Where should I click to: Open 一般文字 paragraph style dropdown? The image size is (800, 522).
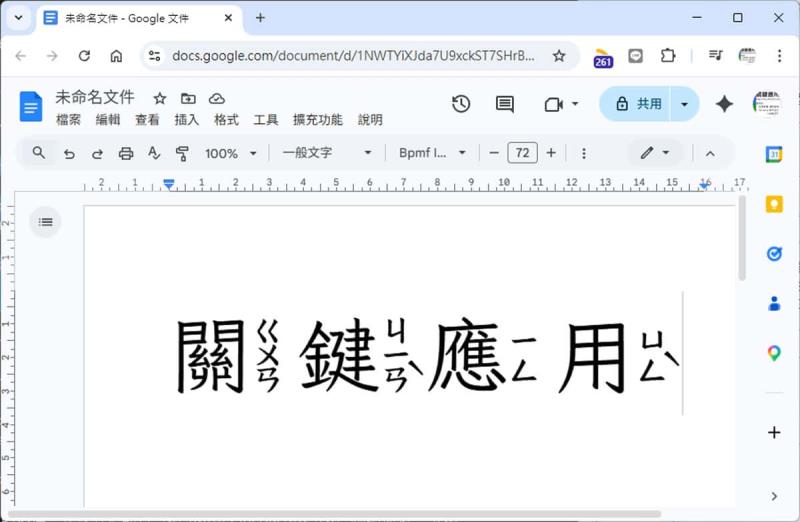tap(327, 153)
